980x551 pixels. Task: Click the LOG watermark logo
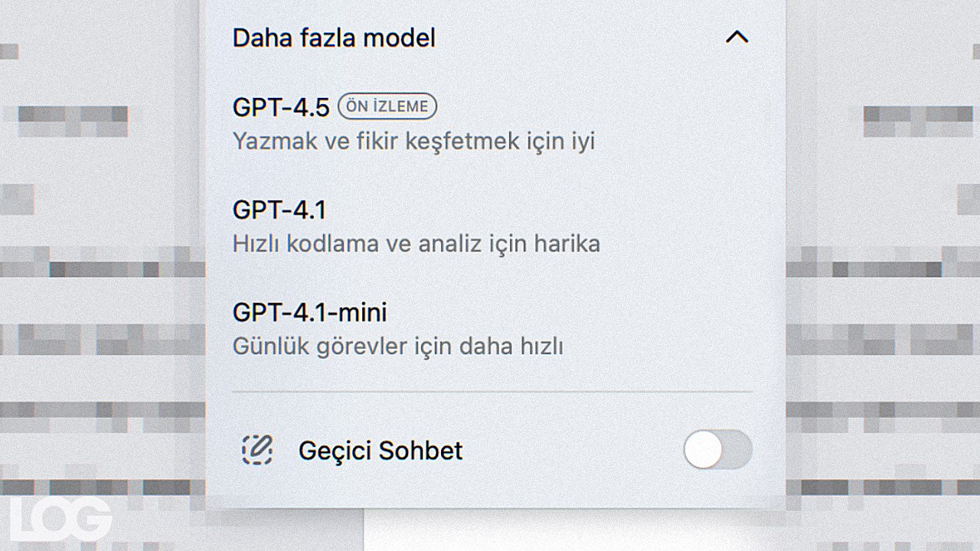tap(61, 520)
